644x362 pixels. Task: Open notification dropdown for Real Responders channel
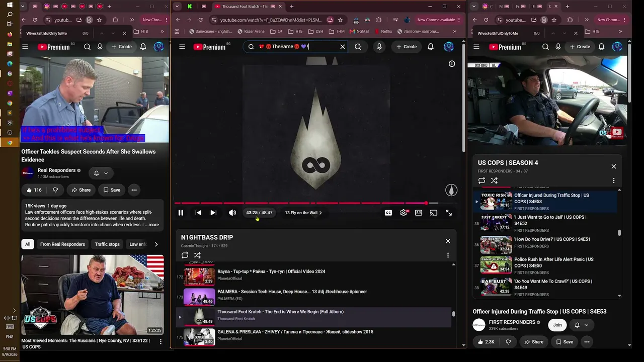point(101,173)
